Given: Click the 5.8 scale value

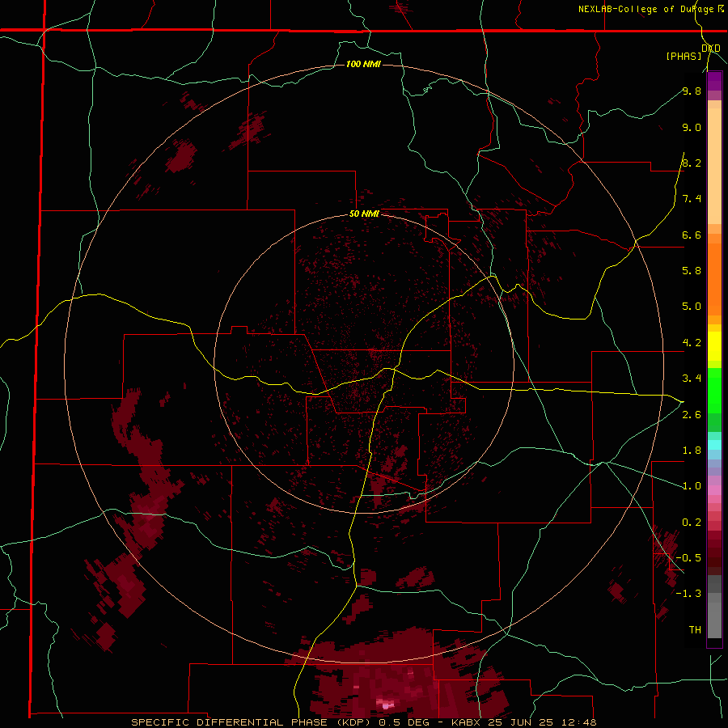Looking at the screenshot, I should pyautogui.click(x=692, y=271).
